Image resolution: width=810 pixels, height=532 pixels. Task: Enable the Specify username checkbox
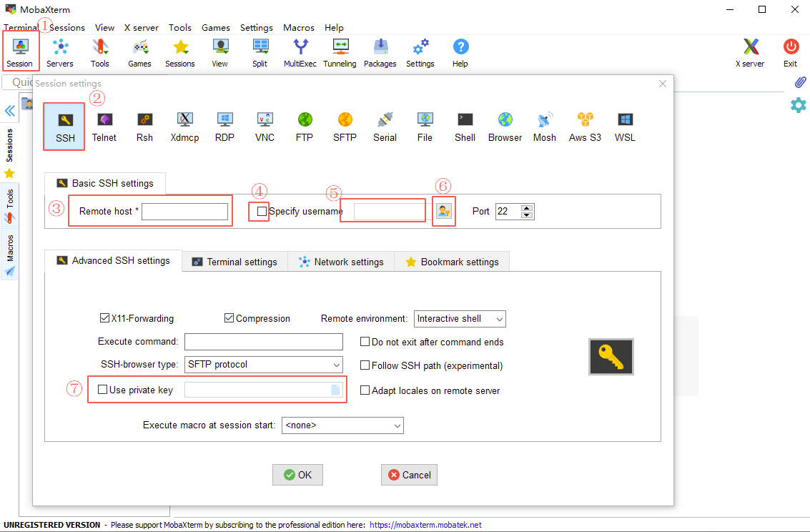(x=262, y=212)
